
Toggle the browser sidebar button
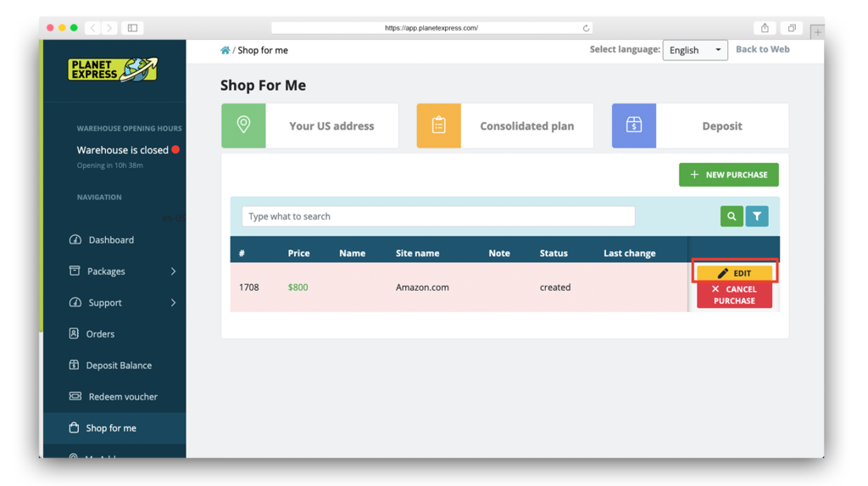(133, 28)
